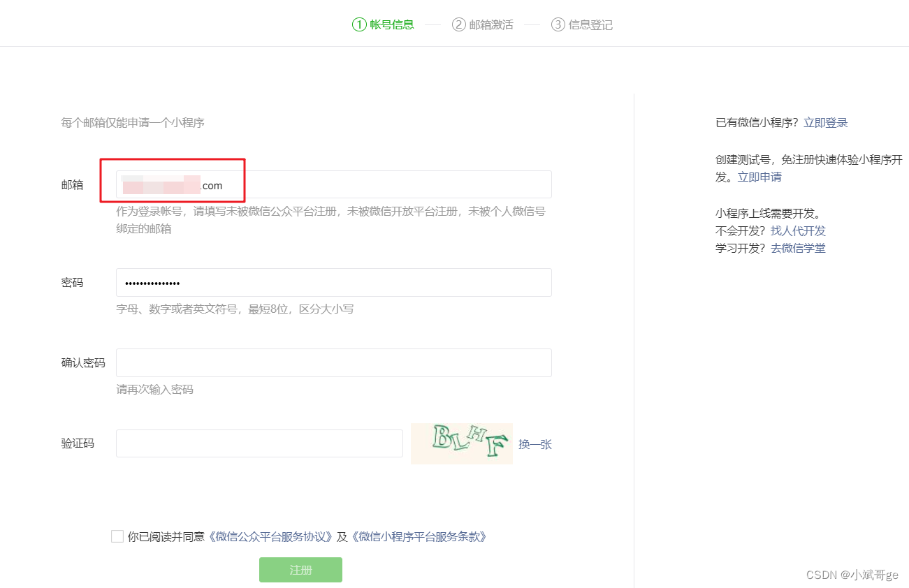
Task: Click the checkmark circle on step 1
Action: (x=358, y=24)
